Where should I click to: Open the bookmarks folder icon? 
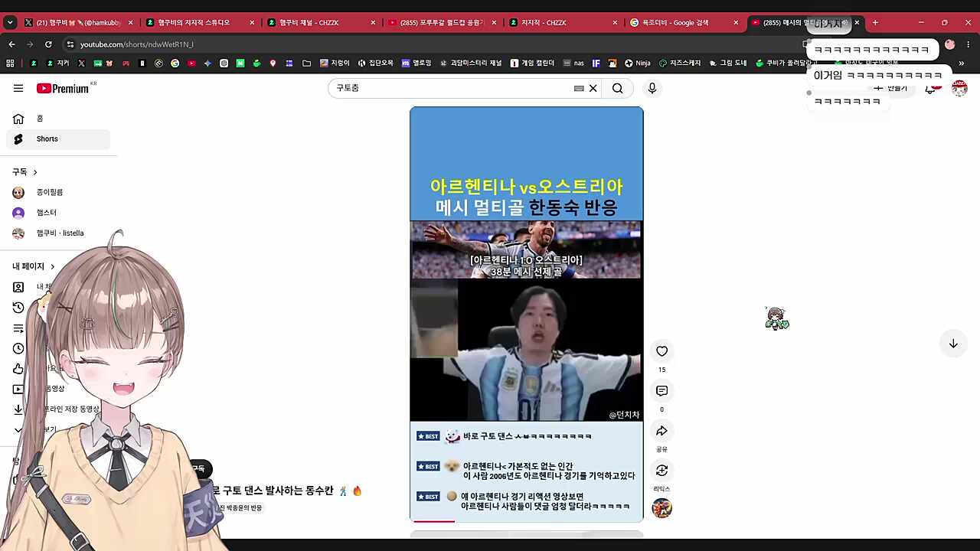[x=307, y=64]
